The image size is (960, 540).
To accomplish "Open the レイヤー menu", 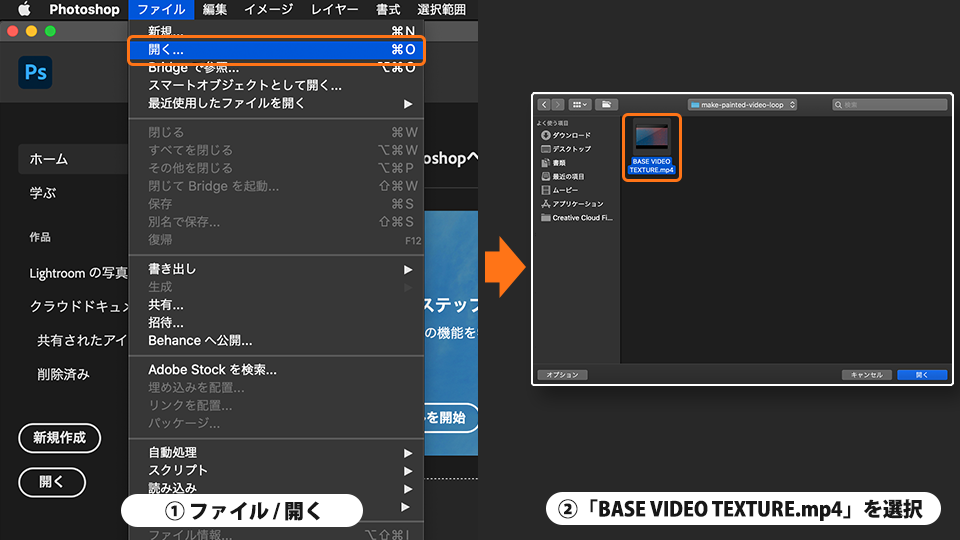I will (334, 9).
